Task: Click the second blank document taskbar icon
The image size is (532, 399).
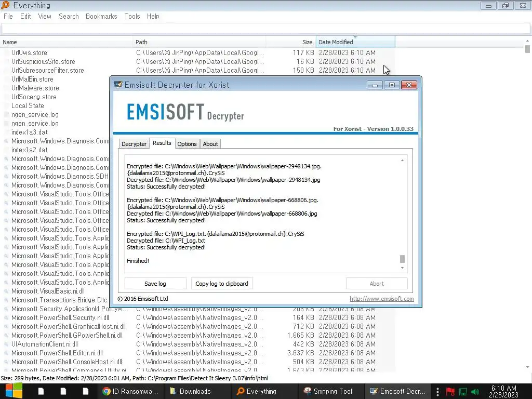Action: point(63,391)
